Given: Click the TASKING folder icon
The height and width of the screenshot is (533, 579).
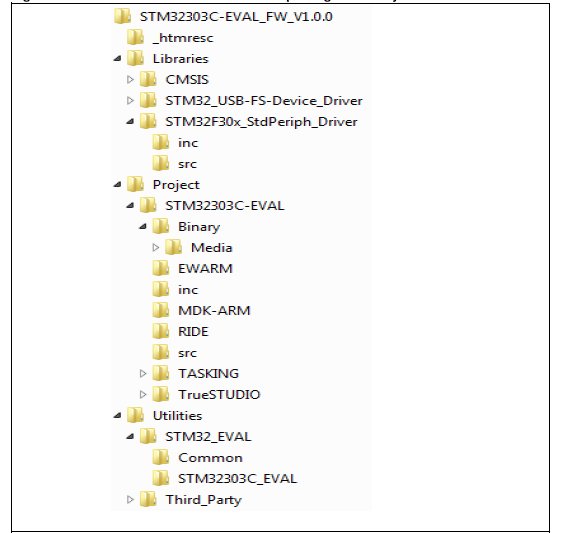Looking at the screenshot, I should point(161,373).
